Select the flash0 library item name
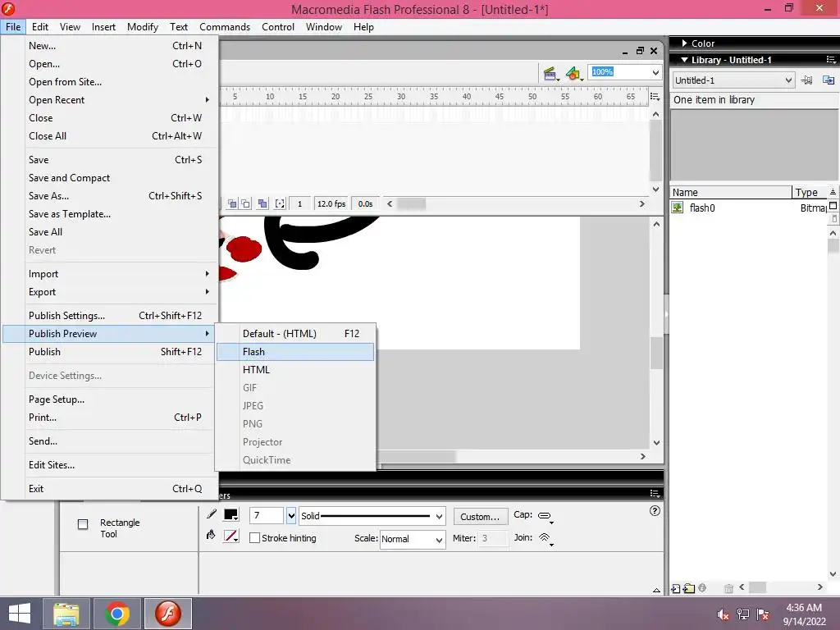Image resolution: width=840 pixels, height=630 pixels. (702, 208)
